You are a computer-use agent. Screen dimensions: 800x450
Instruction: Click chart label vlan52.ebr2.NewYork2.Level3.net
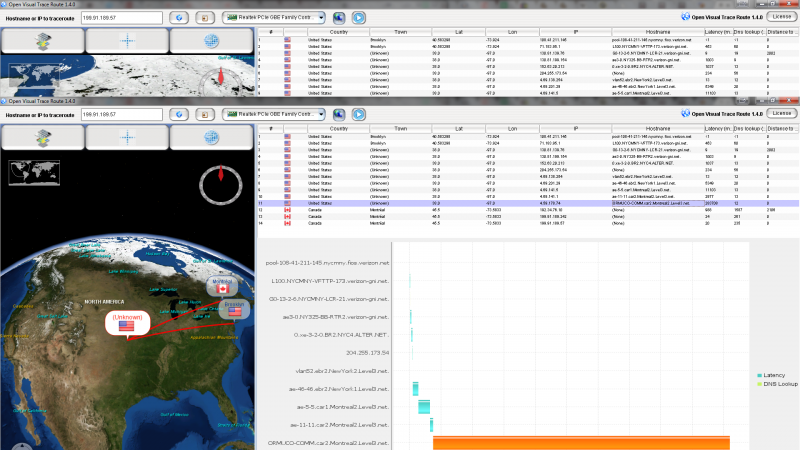(x=342, y=371)
